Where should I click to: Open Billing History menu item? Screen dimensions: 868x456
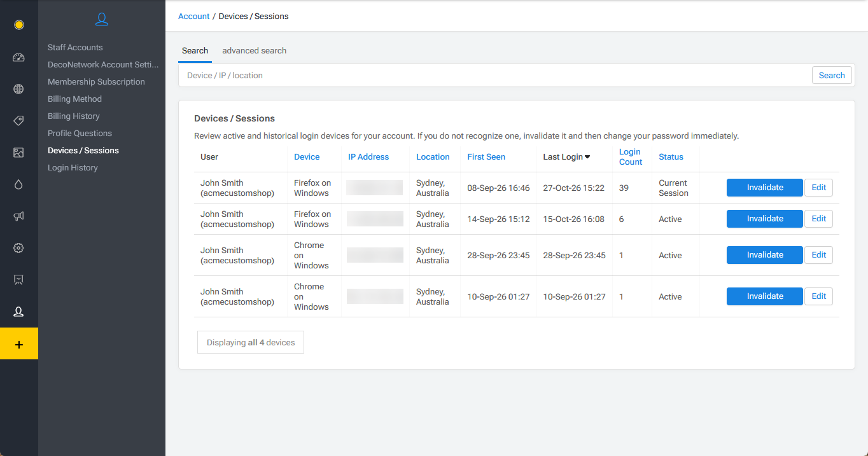point(73,116)
